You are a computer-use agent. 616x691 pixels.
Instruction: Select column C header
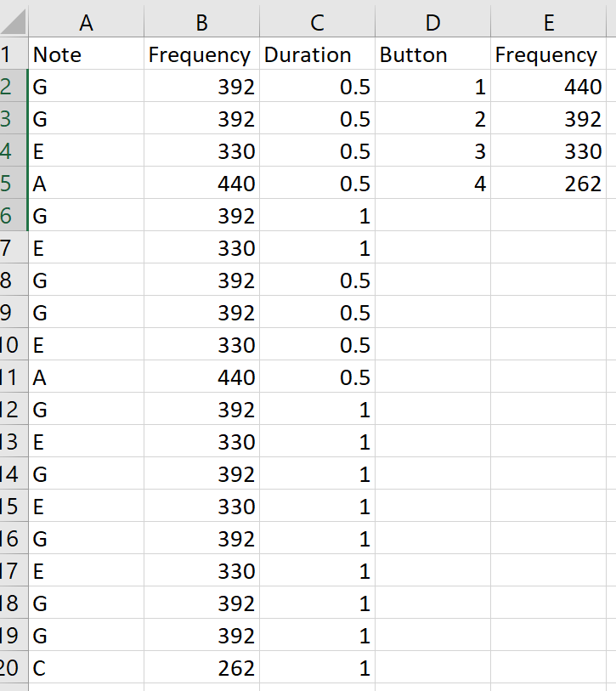coord(317,22)
